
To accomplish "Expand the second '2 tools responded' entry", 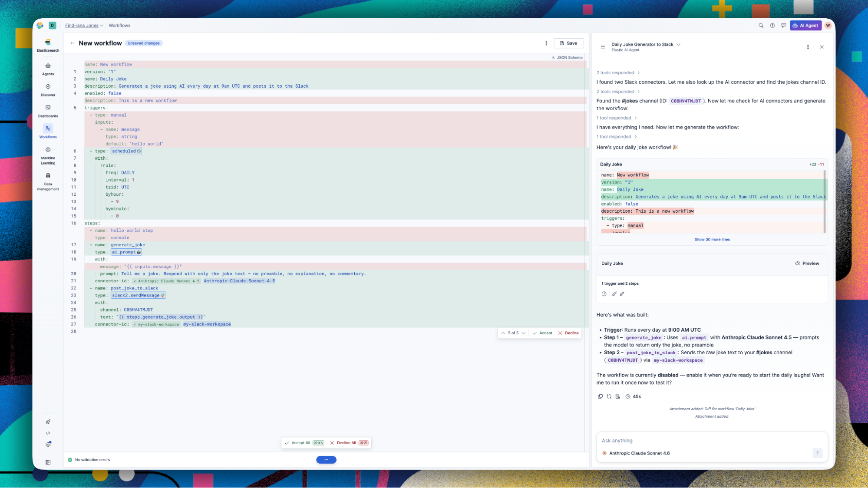I will click(x=618, y=92).
